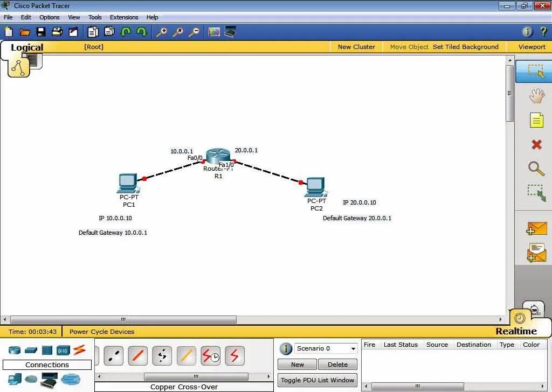The height and width of the screenshot is (392, 552).
Task: Click the Network Information i icon
Action: click(527, 32)
